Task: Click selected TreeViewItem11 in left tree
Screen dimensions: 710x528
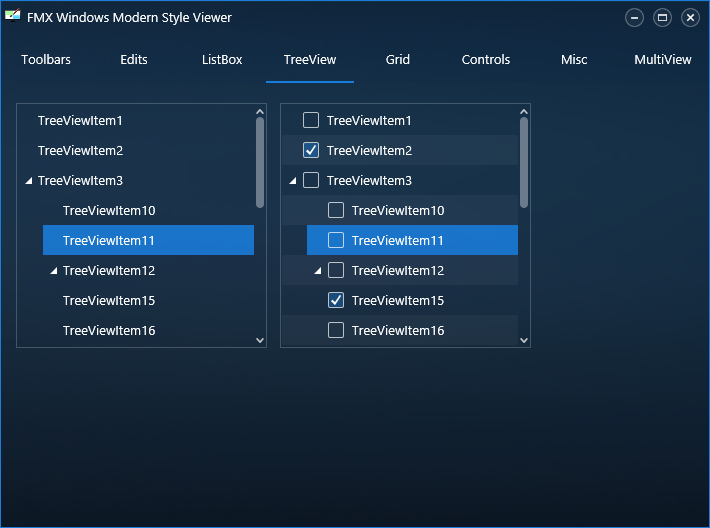Action: 149,240
